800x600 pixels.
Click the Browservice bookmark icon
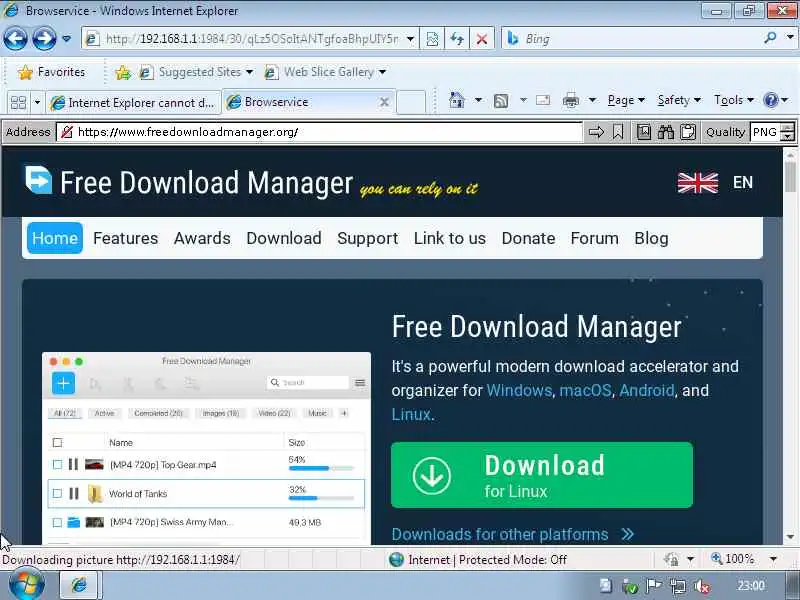coord(617,133)
